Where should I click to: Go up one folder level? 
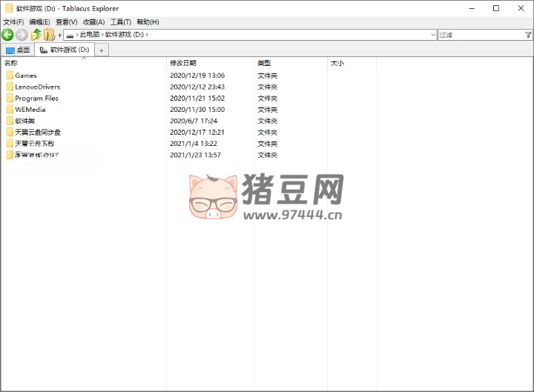36,35
